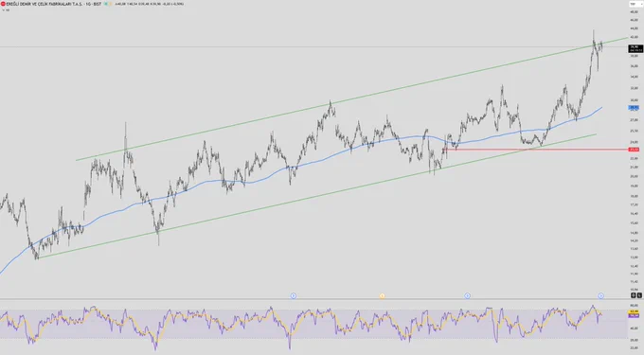
Task: Select the red horizontal line price label
Action: point(634,150)
